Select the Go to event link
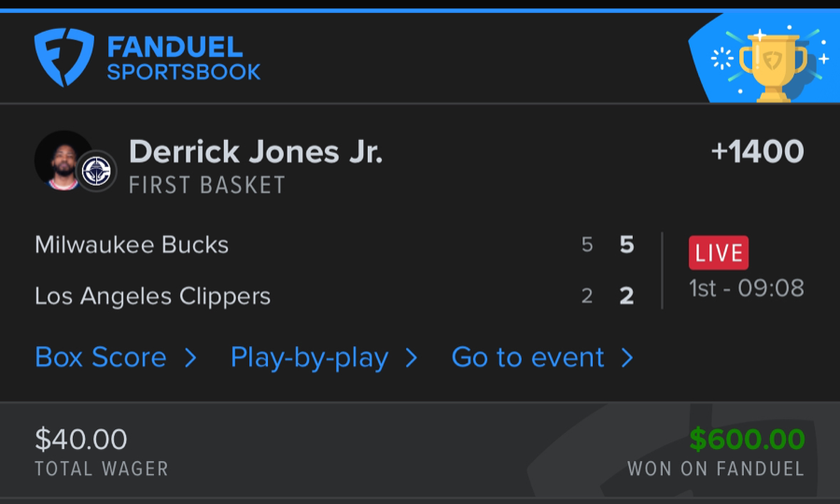Screen dimensions: 840x504 (527, 357)
